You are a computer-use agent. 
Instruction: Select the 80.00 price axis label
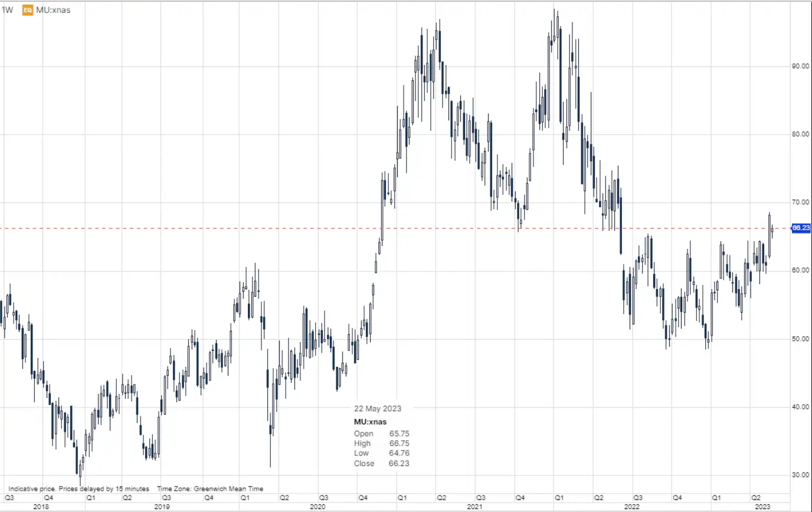coord(800,134)
